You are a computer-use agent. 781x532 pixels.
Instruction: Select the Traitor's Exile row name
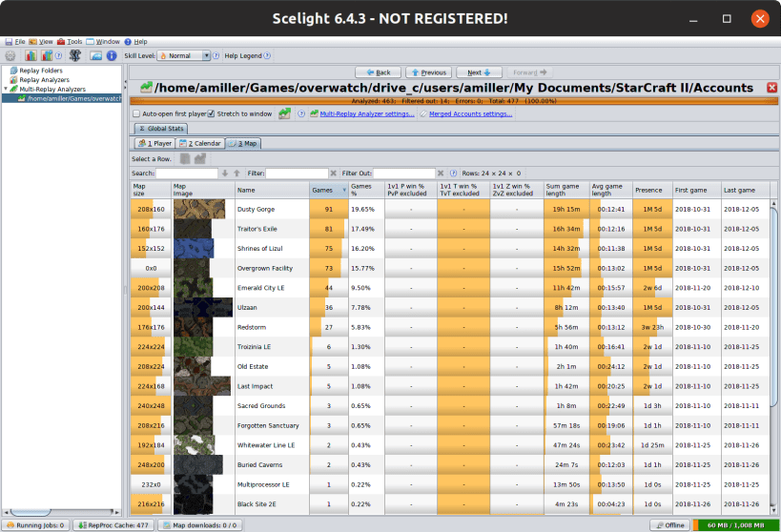pyautogui.click(x=257, y=229)
